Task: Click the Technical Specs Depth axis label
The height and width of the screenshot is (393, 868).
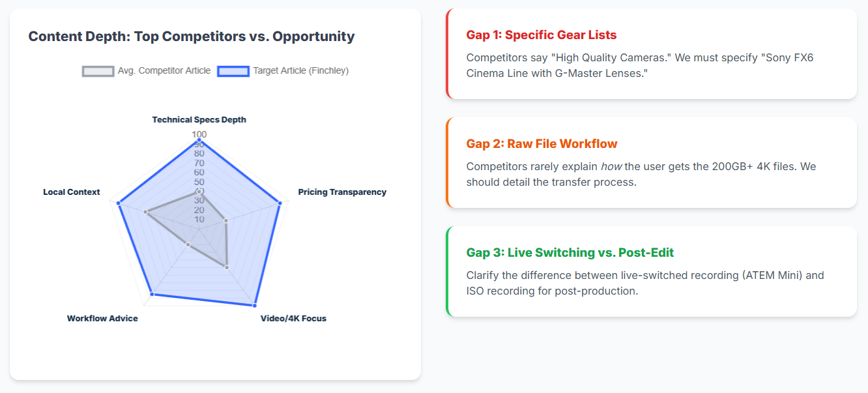Action: (x=199, y=120)
